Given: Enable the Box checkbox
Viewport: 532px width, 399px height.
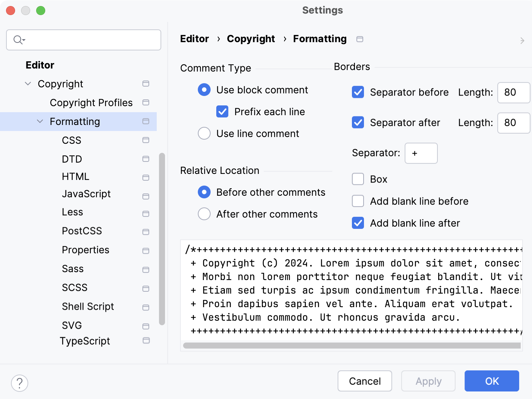Looking at the screenshot, I should click(358, 179).
